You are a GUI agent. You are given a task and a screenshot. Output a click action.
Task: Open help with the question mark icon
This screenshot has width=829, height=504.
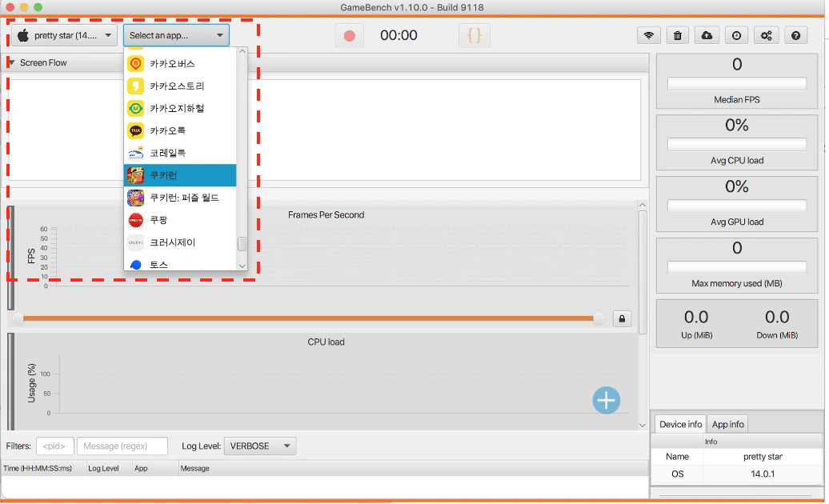[x=795, y=35]
